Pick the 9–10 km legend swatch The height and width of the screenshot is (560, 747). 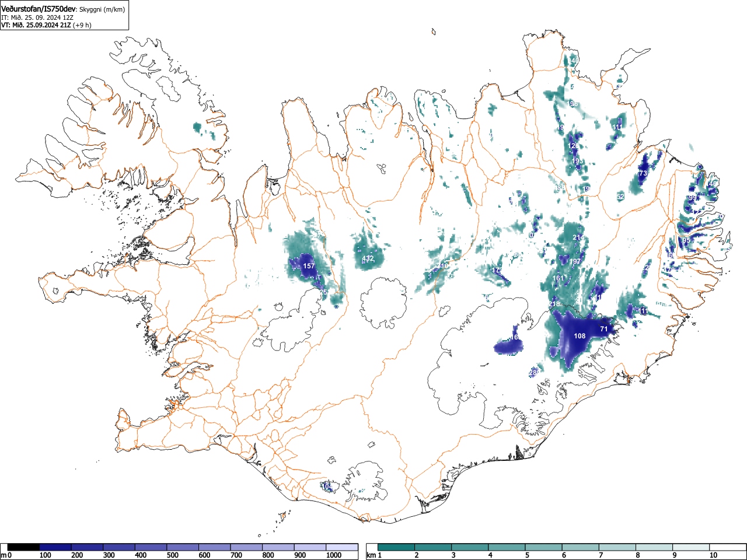pos(691,547)
